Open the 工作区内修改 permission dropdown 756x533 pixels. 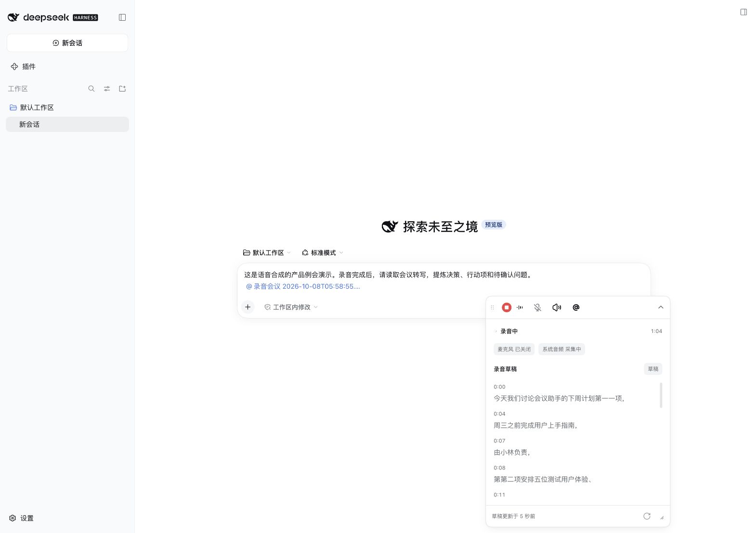[x=291, y=307]
